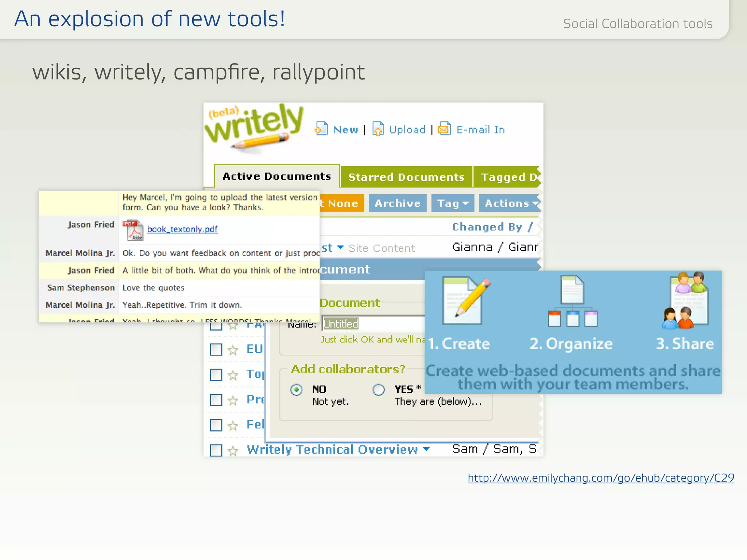747x560 pixels.
Task: Click the 'Sam Stephenson' chat name
Action: tap(81, 288)
